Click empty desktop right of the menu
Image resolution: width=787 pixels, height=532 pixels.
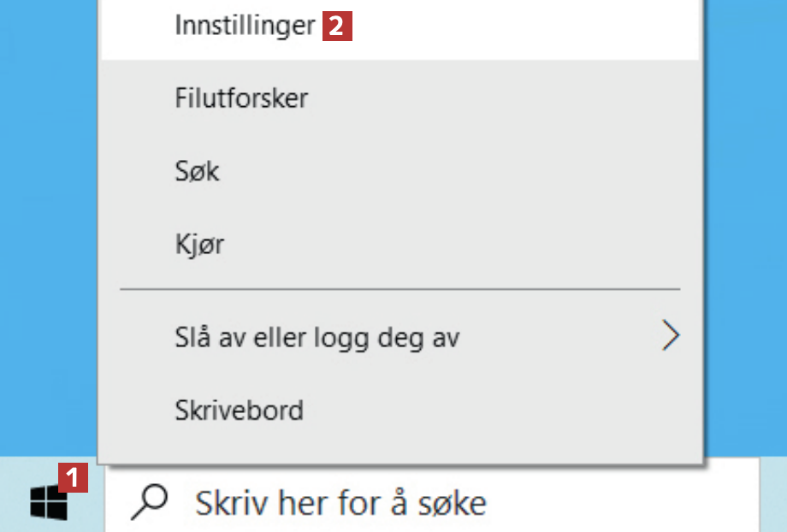pos(744,214)
